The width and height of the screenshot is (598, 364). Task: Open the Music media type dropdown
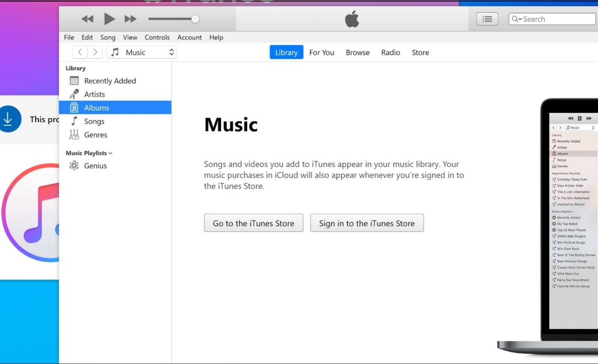click(142, 52)
